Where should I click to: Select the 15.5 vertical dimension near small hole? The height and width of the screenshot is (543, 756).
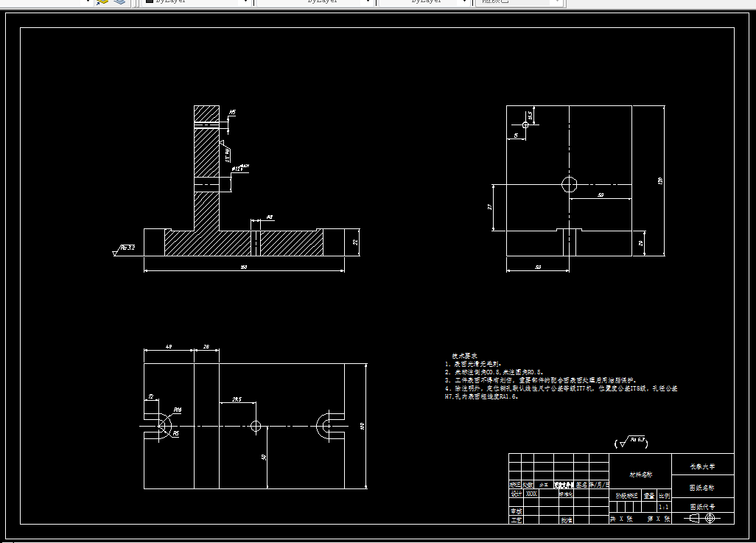(530, 116)
